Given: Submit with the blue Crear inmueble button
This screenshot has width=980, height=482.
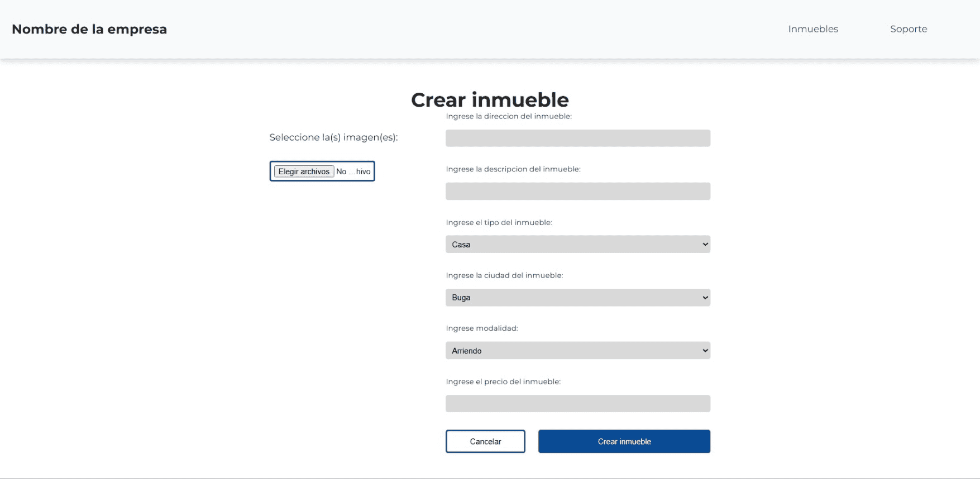Looking at the screenshot, I should coord(624,442).
